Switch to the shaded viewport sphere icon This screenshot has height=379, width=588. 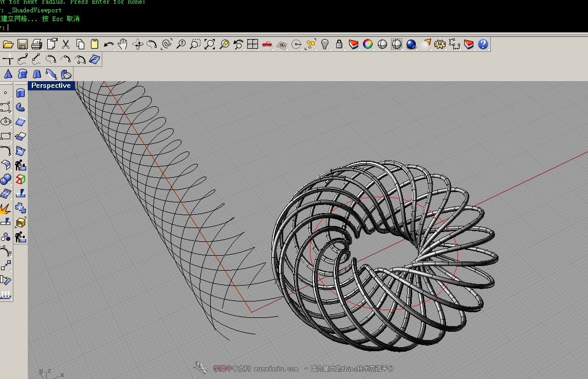click(382, 45)
